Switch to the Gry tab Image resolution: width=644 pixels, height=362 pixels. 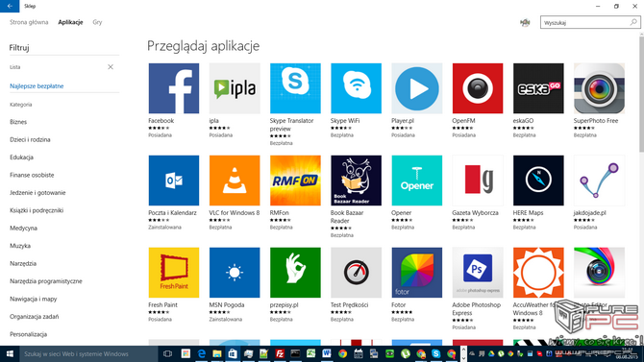[97, 22]
